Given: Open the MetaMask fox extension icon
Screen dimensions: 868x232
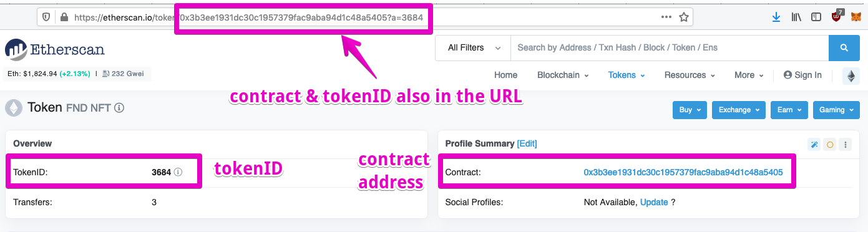Looking at the screenshot, I should click(855, 17).
